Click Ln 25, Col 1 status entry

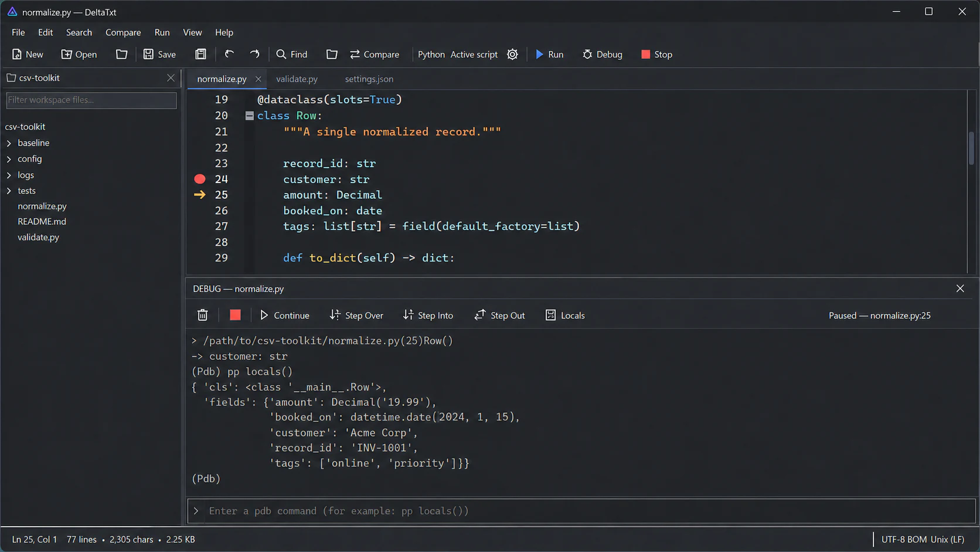coord(35,540)
